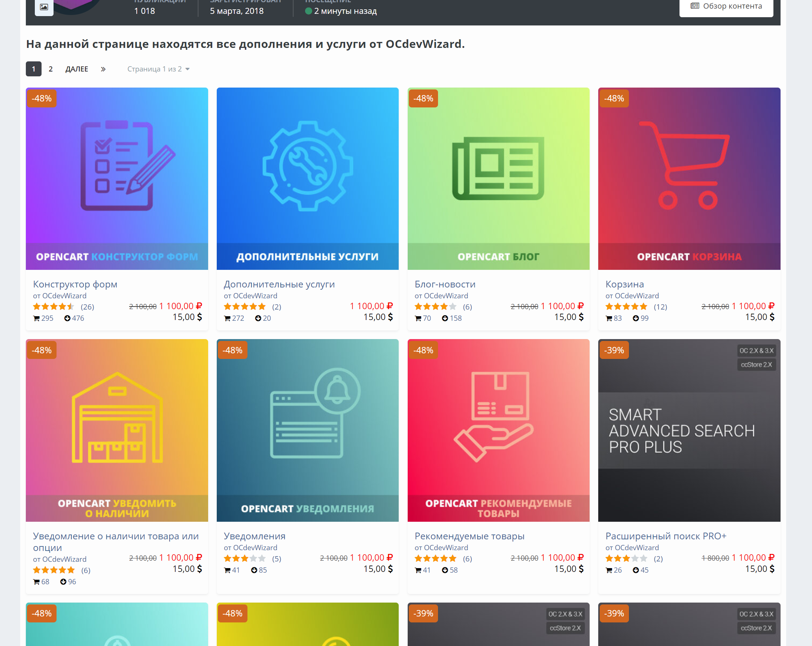This screenshot has width=812, height=646.
Task: Open the Рекомендуемые товары thumbnail
Action: [498, 430]
